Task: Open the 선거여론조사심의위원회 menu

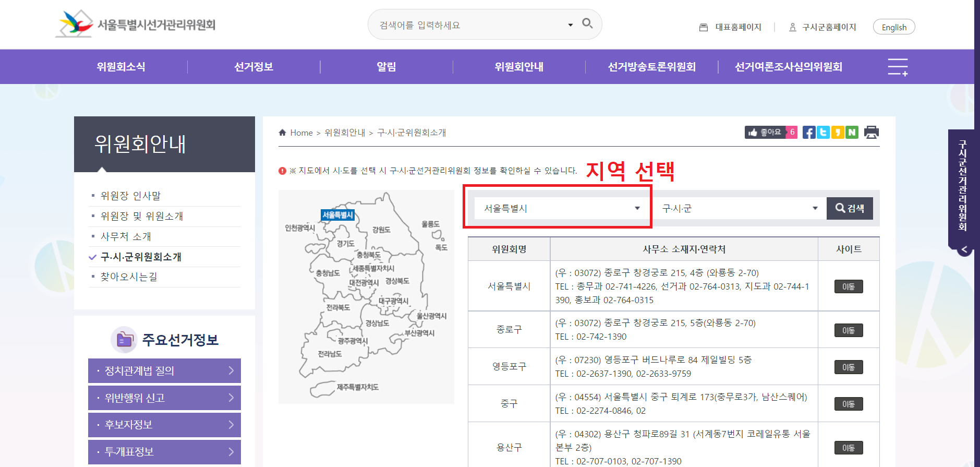Action: point(789,67)
